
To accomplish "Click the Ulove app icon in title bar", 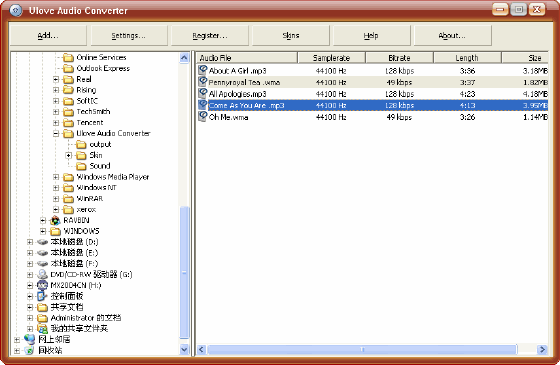I will click(16, 10).
